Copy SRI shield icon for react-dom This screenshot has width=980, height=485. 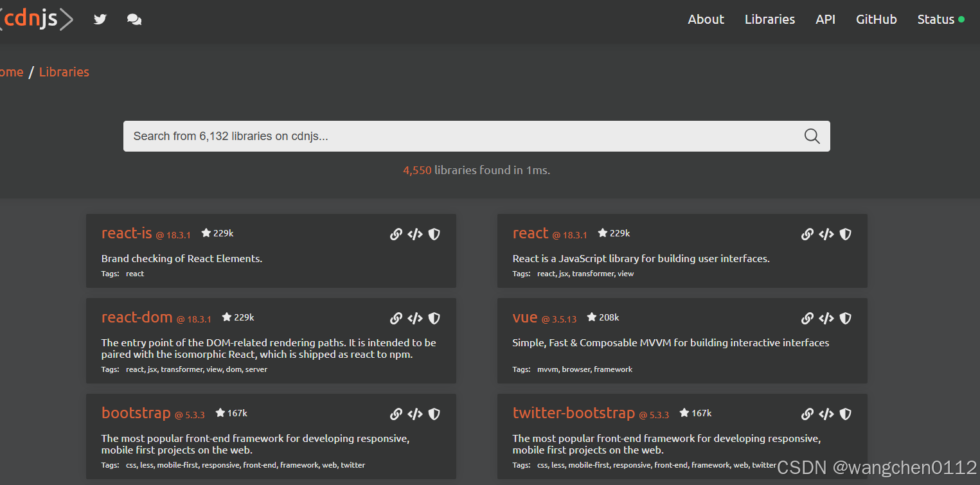coord(434,318)
